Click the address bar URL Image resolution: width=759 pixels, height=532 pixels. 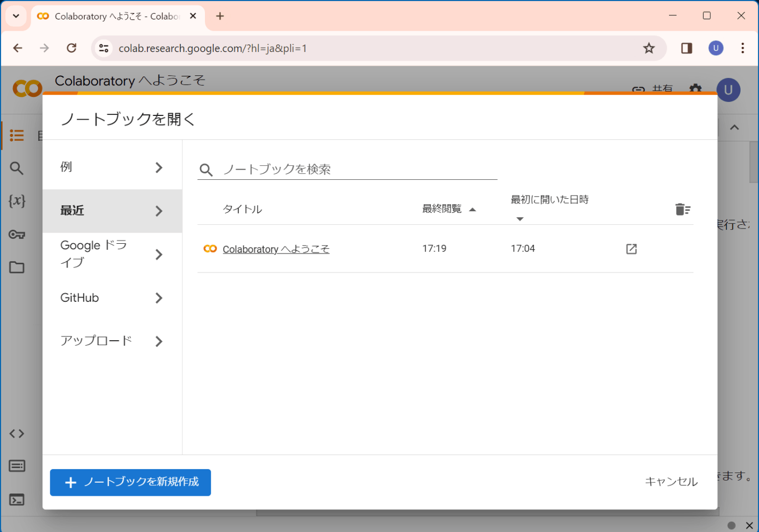coord(213,48)
